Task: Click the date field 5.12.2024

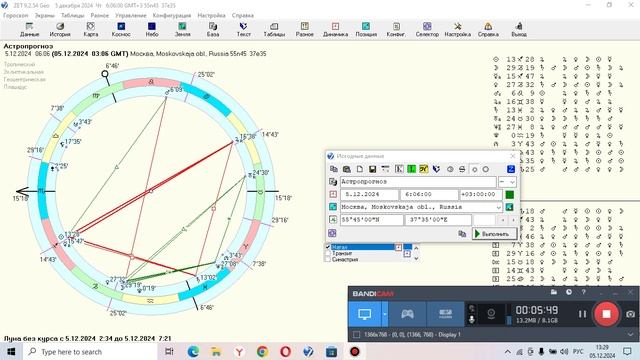Action: (x=369, y=194)
